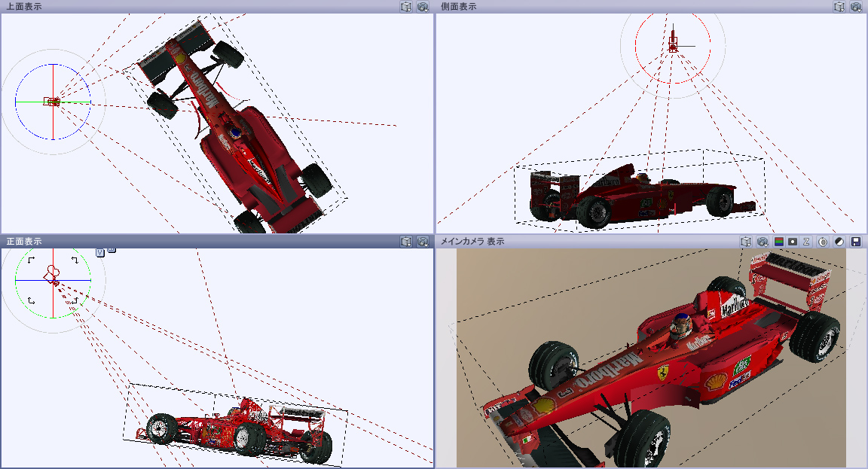Click the small icon right of V button
This screenshot has height=469, width=868.
(x=112, y=250)
